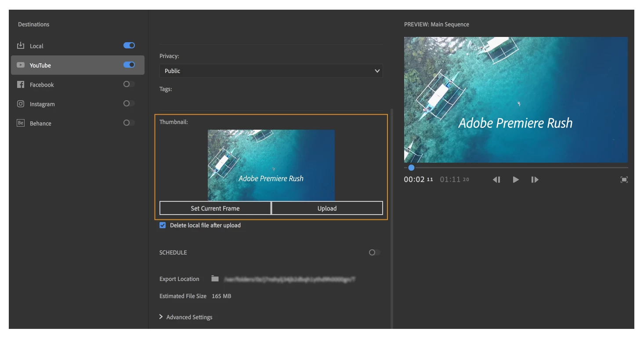
Task: Enable the Facebook destination toggle
Action: coord(129,84)
